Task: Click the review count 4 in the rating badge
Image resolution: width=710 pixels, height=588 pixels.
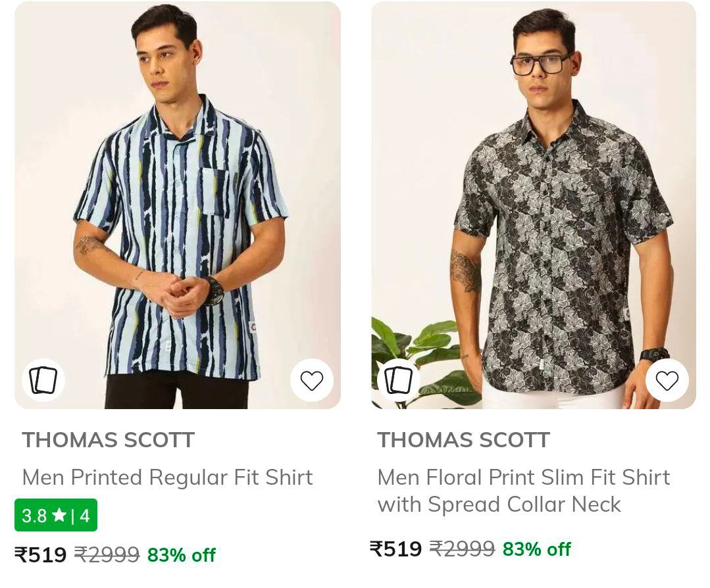Action: tap(85, 516)
